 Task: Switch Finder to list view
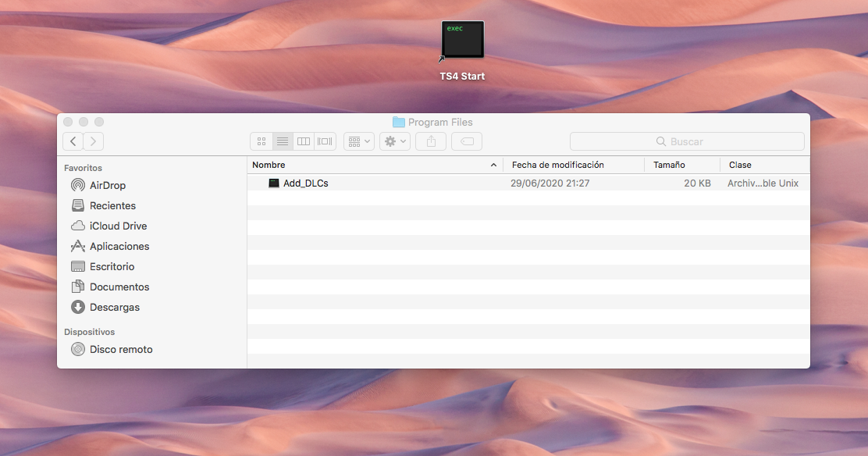283,141
